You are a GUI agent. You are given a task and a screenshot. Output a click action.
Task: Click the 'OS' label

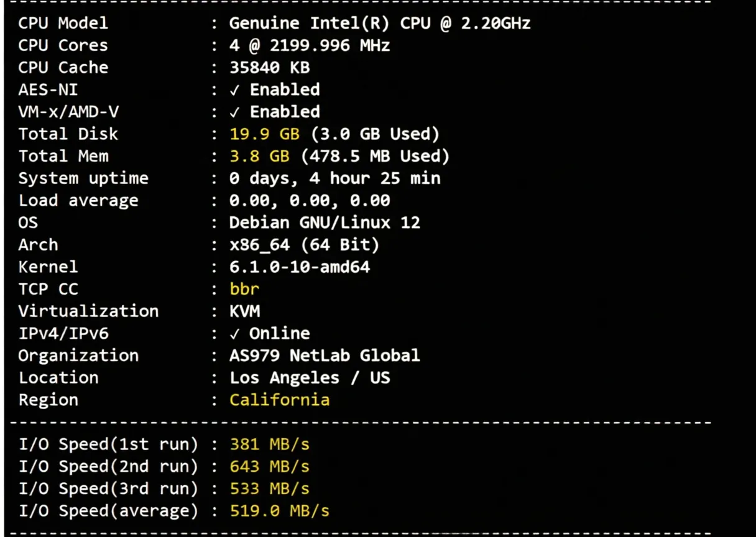point(28,223)
